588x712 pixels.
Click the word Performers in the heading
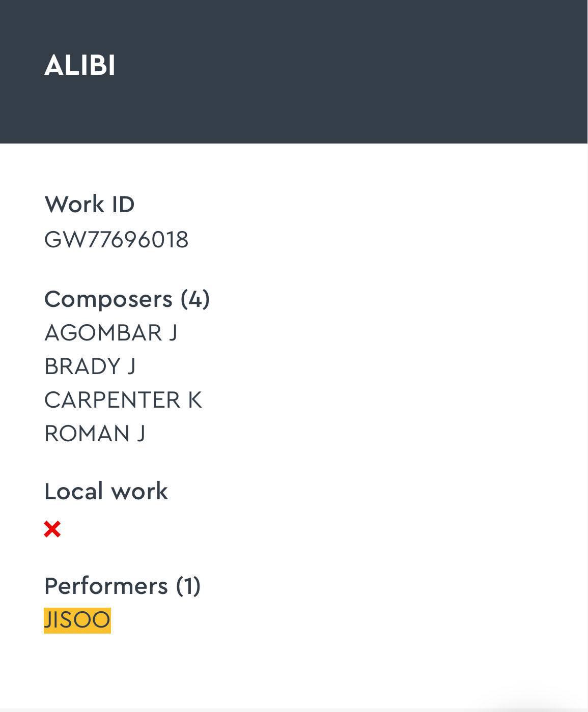(x=106, y=586)
